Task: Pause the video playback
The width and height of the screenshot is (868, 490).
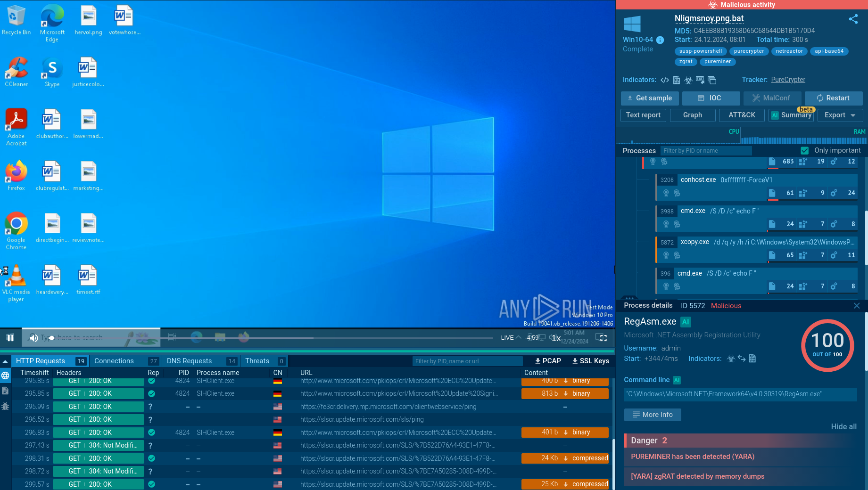Action: (x=10, y=338)
